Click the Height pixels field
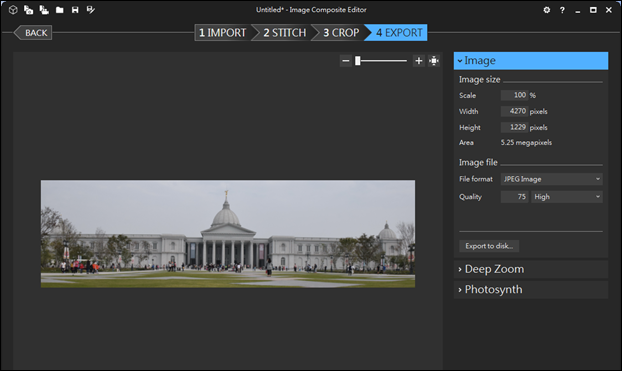 click(514, 127)
